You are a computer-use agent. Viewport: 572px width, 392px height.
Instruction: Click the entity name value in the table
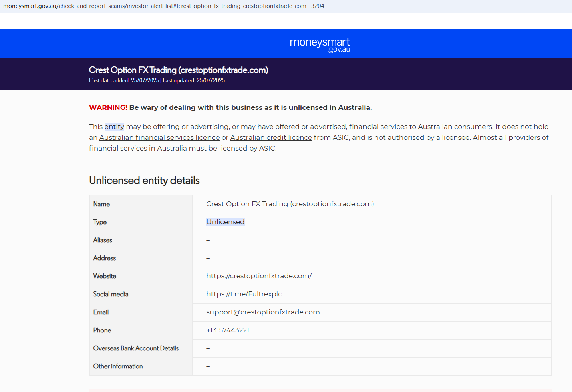(x=290, y=204)
